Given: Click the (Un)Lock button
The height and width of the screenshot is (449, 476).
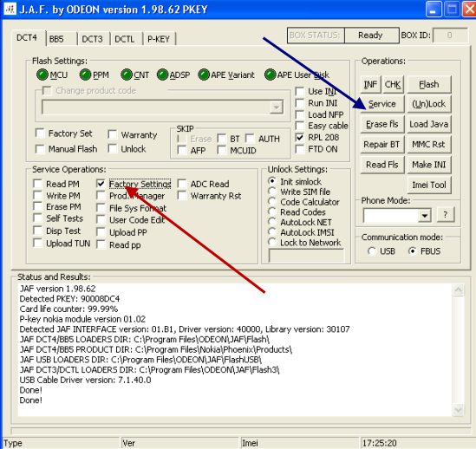Looking at the screenshot, I should pos(429,104).
